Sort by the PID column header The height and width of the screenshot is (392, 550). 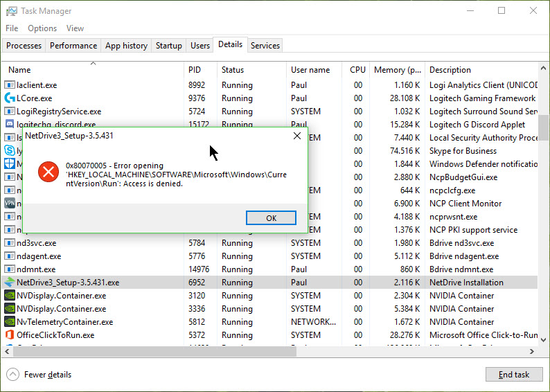click(201, 70)
